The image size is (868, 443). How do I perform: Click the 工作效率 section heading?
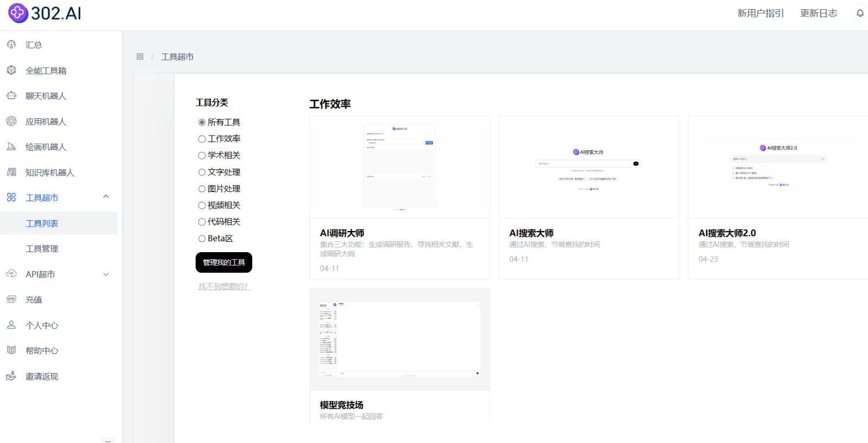(330, 104)
